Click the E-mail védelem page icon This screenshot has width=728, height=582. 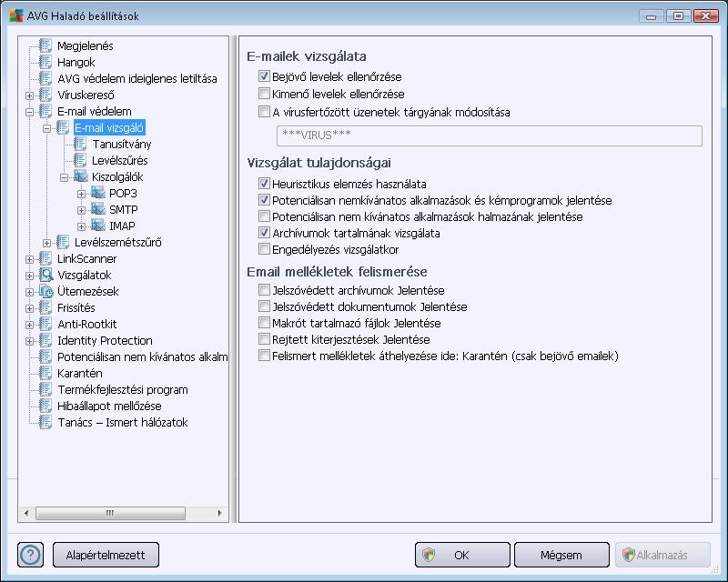tap(45, 111)
